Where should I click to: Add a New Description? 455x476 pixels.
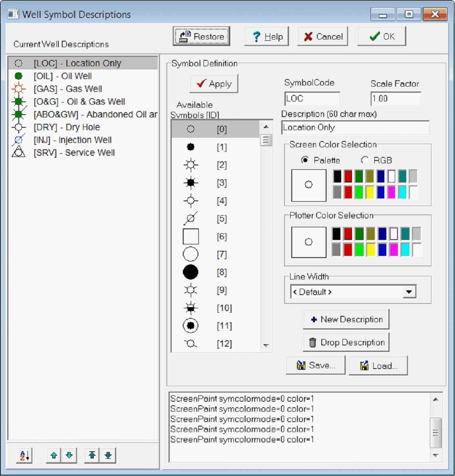click(x=346, y=319)
